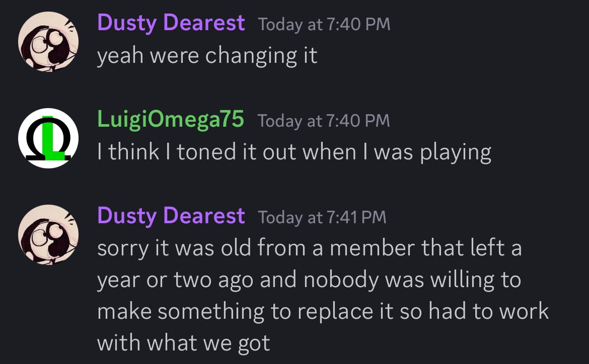
Task: Open LuigiOmega75's omega avatar profile
Action: (48, 138)
